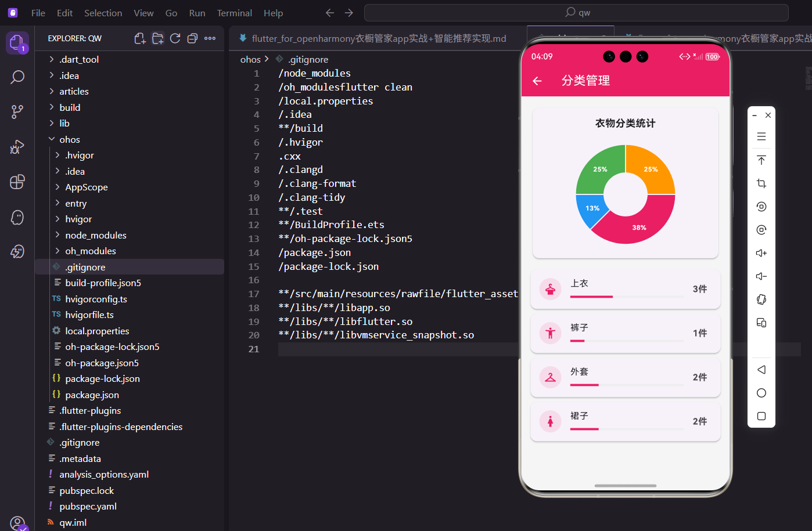812x531 pixels.
Task: Open the Source Control view
Action: (17, 111)
